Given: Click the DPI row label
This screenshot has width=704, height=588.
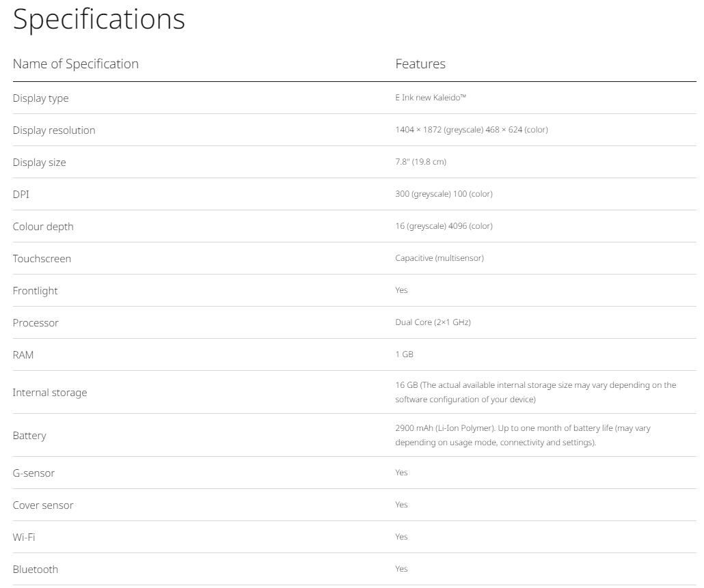Looking at the screenshot, I should [x=21, y=195].
